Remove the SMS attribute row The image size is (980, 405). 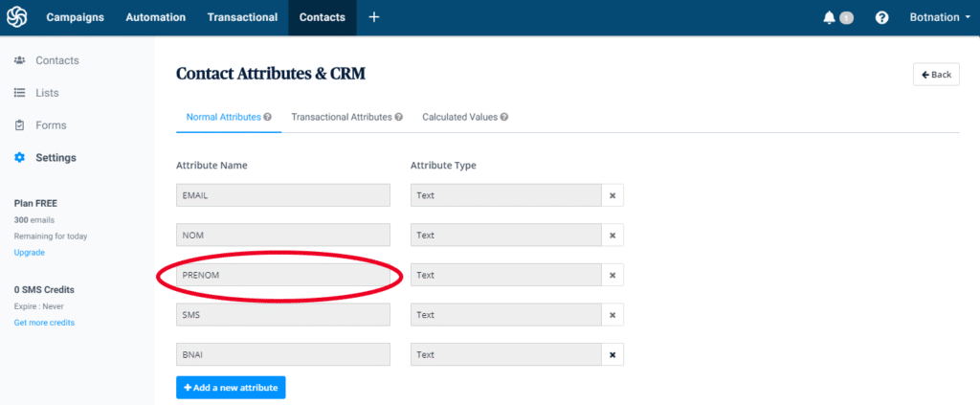612,315
